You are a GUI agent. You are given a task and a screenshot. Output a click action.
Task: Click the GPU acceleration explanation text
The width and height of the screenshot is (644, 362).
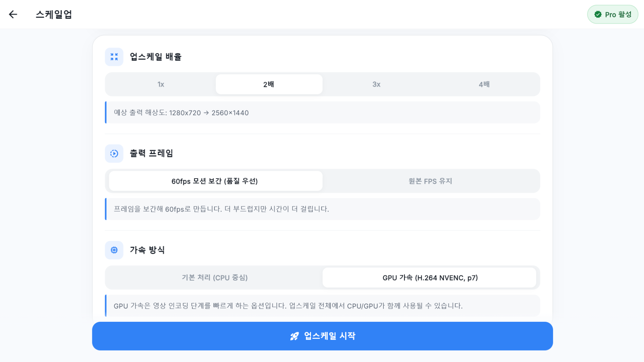coord(288,306)
